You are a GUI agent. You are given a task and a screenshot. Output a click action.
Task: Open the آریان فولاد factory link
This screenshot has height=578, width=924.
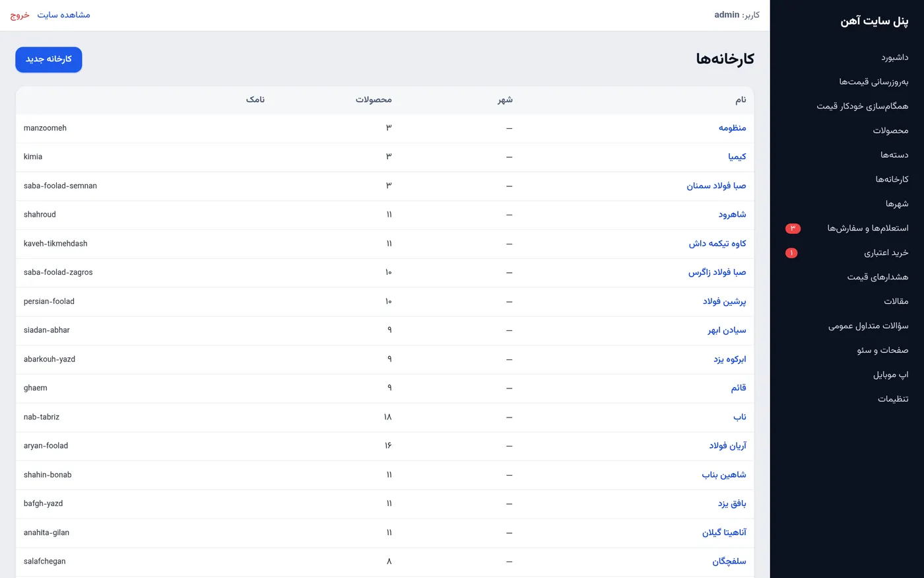pos(727,446)
